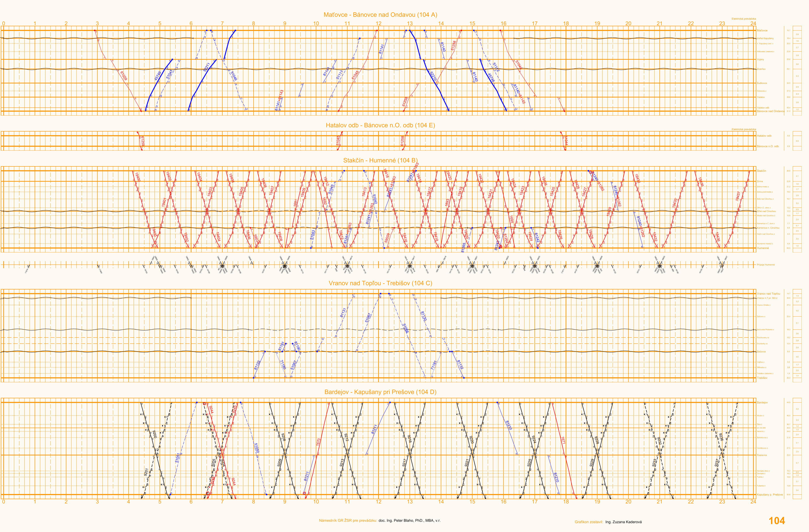809x532 pixels.
Task: Click train number 1670 in section 104 D
Action: click(318, 442)
